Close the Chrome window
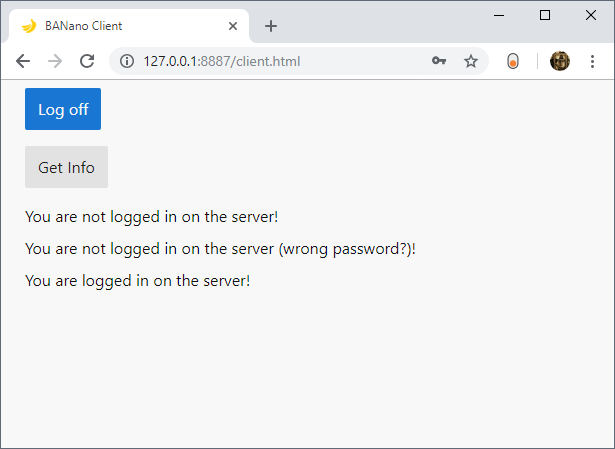 click(x=590, y=15)
